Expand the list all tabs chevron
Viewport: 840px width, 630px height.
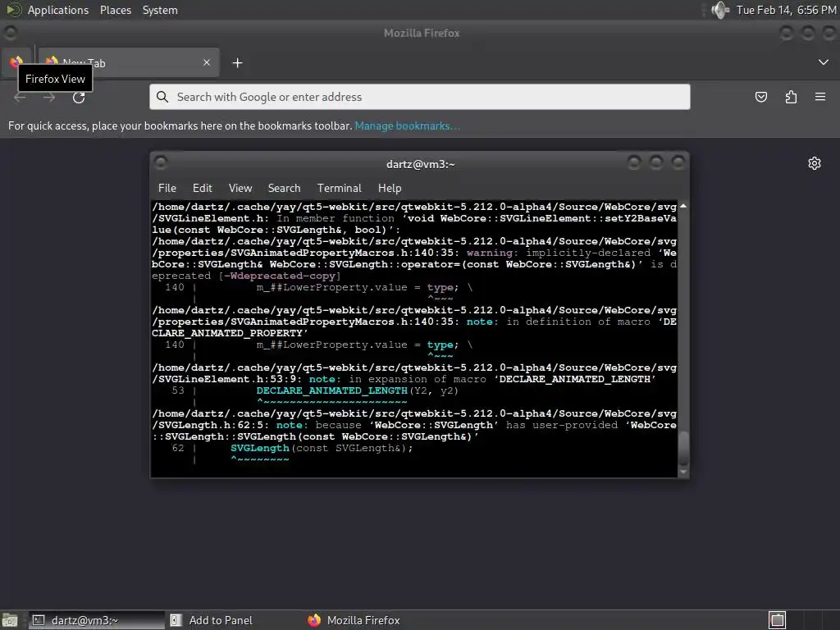[x=824, y=62]
